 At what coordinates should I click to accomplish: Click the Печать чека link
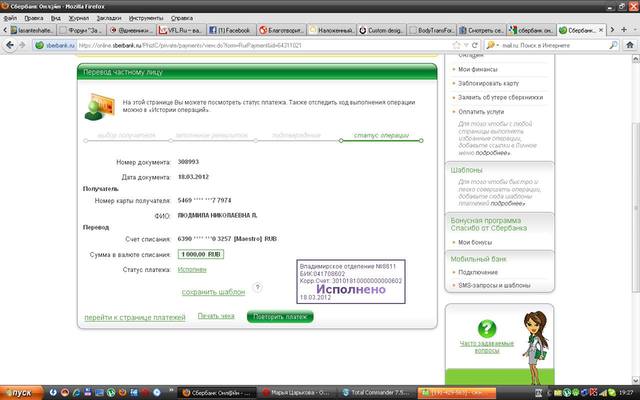point(216,316)
